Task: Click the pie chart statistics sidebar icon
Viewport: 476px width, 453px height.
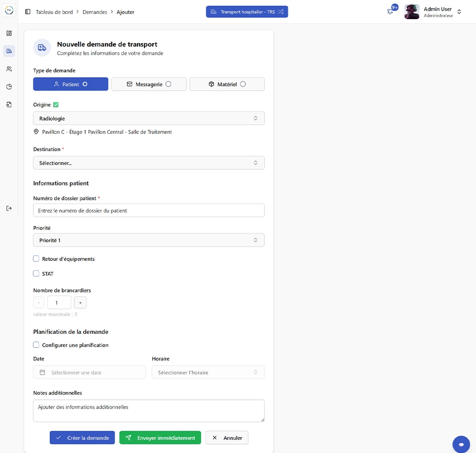Action: point(9,87)
